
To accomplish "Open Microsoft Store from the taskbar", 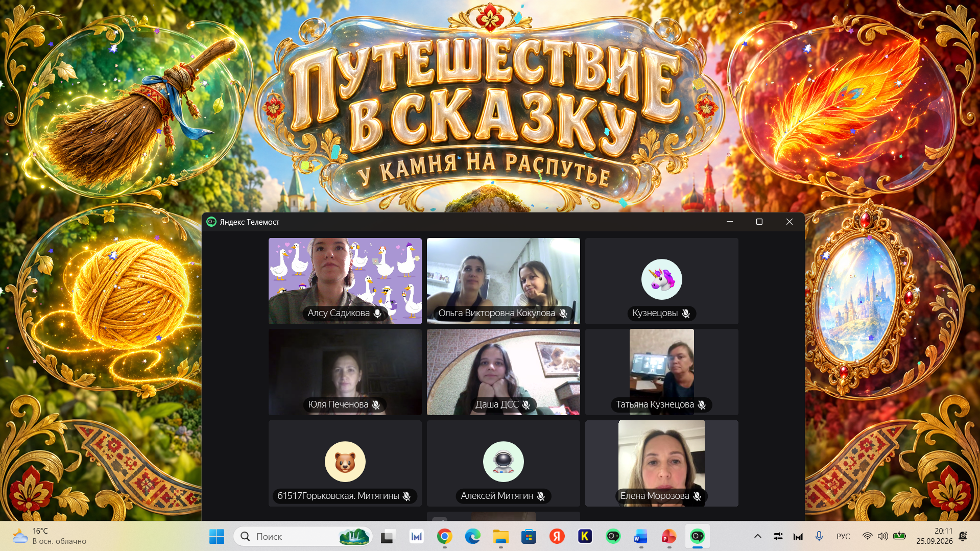I will (x=529, y=536).
